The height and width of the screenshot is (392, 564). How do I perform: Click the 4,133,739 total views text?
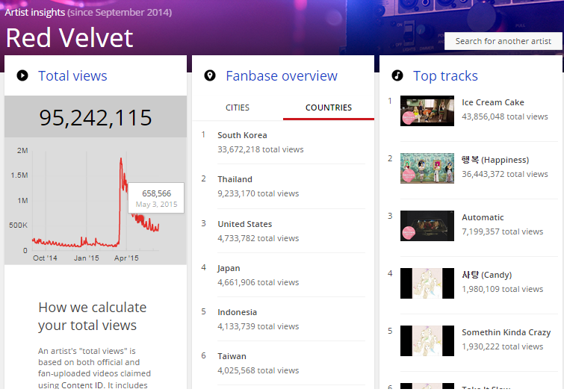(258, 326)
